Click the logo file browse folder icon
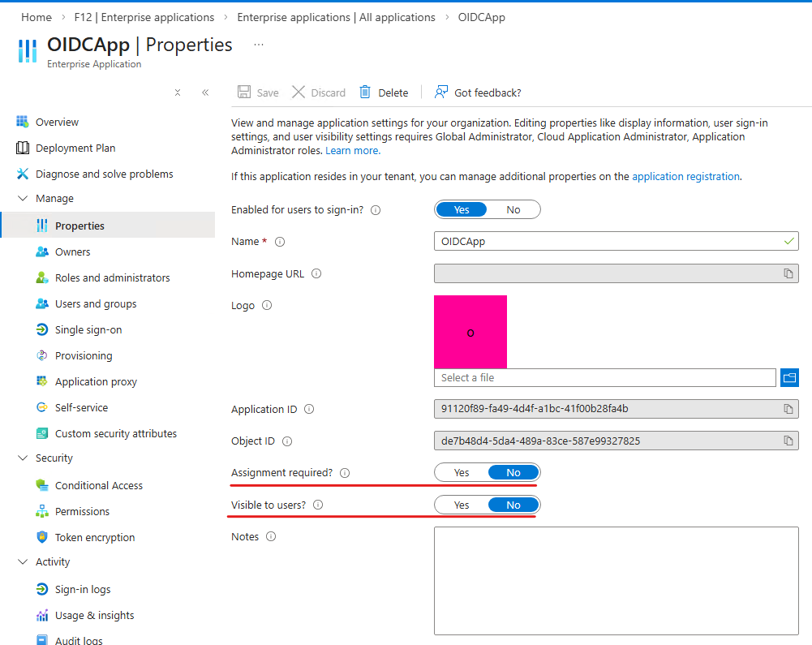812x645 pixels. pos(789,378)
